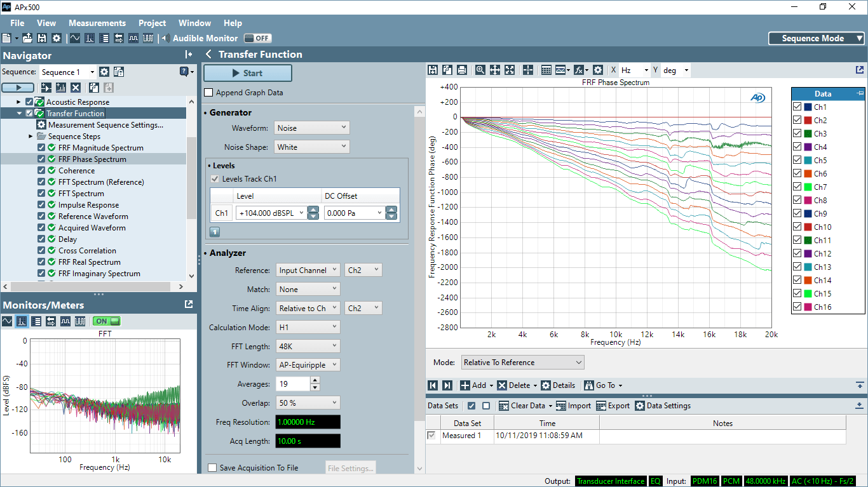Open the FFT Window AP-Equiripple dropdown

point(308,365)
